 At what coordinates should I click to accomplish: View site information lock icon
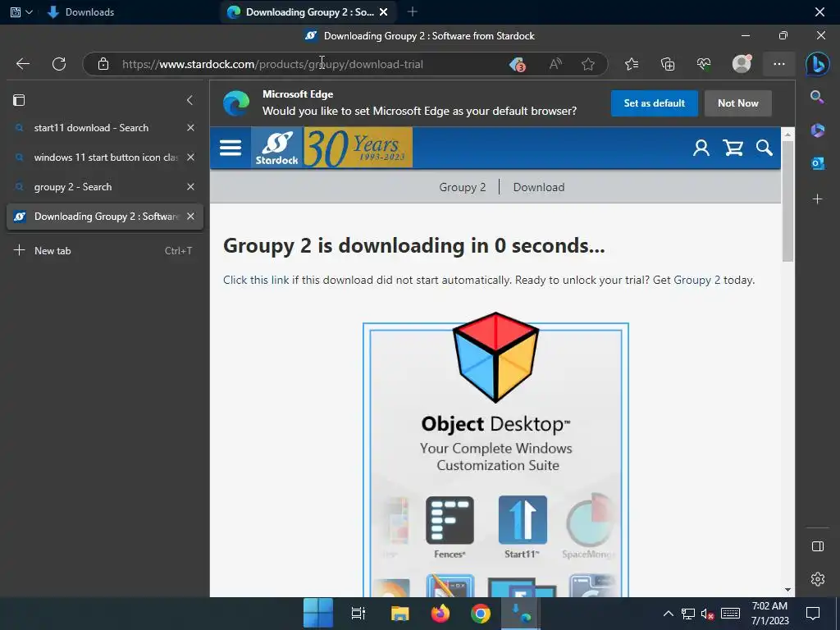coord(103,64)
